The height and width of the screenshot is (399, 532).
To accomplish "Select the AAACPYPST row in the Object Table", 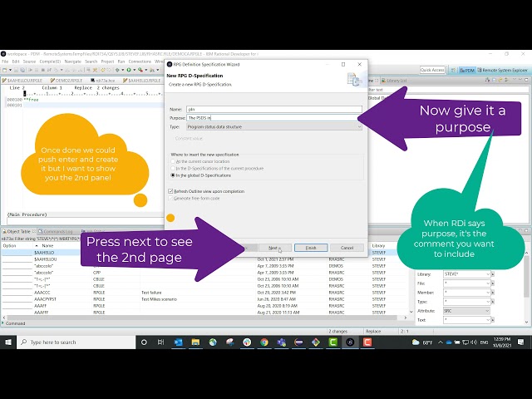I will [x=205, y=299].
